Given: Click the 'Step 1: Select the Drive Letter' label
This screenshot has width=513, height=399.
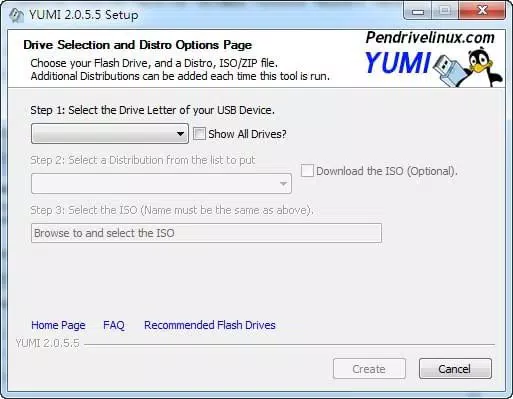Looking at the screenshot, I should click(x=152, y=110).
